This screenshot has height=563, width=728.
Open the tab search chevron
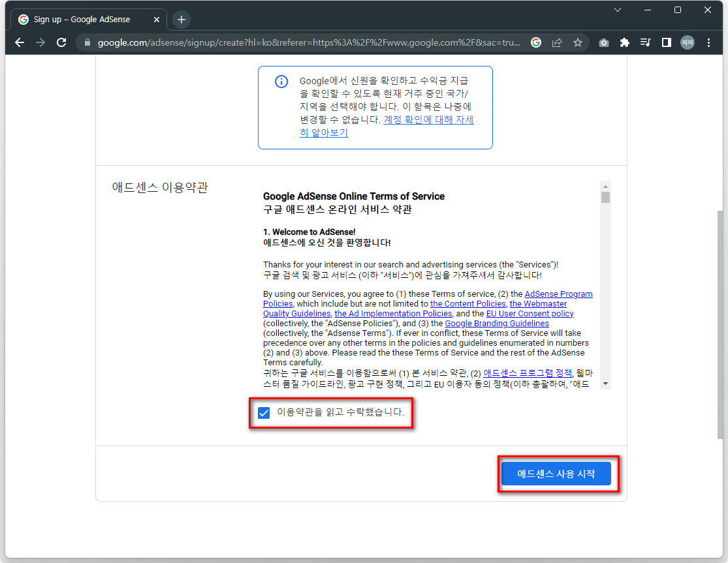click(x=618, y=10)
